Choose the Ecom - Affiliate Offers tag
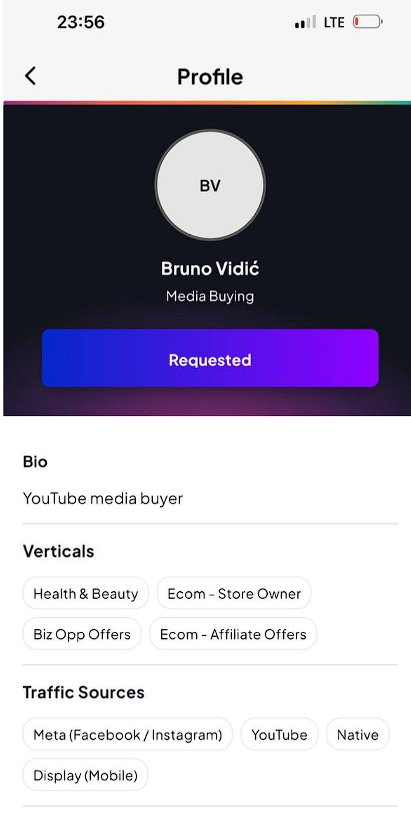The height and width of the screenshot is (834, 411). pyautogui.click(x=233, y=634)
